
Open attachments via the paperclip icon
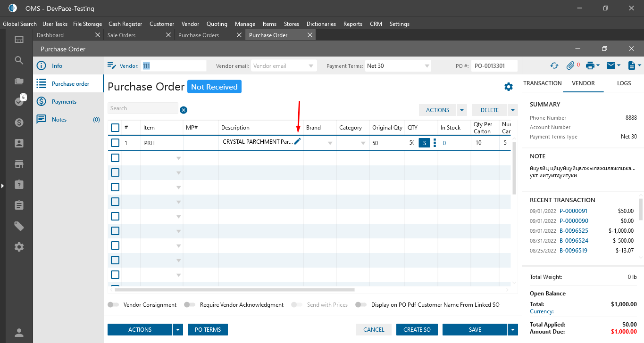point(570,66)
